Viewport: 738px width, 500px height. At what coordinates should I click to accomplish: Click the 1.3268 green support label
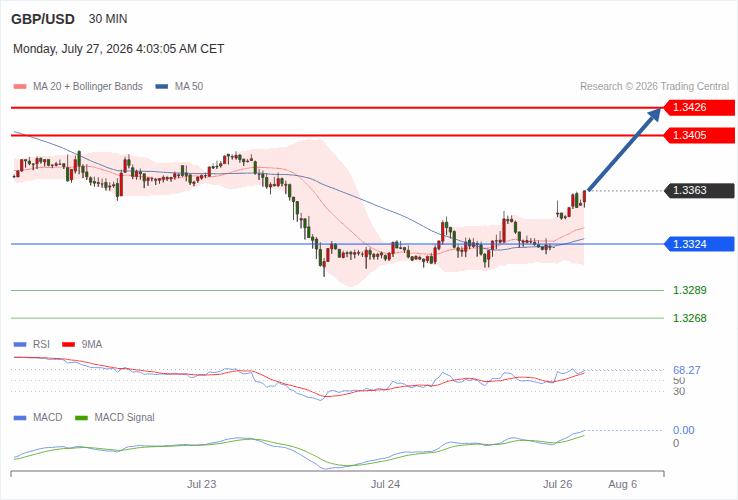tap(690, 319)
